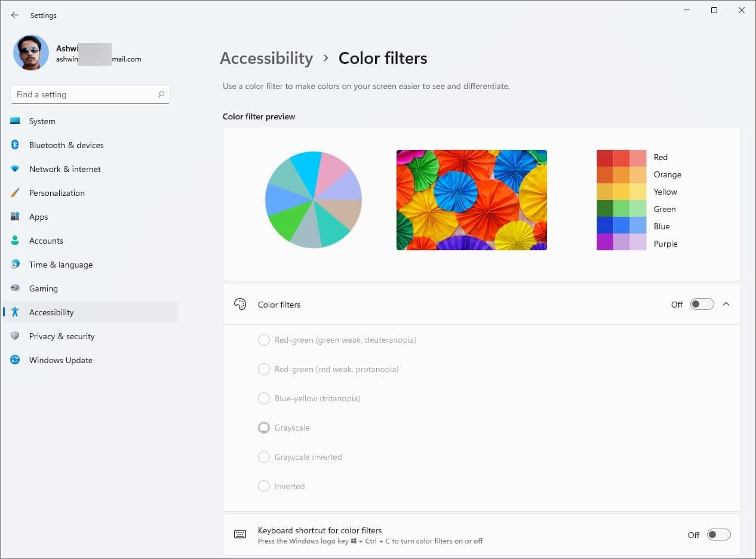Screen dimensions: 756x559
Task: Click the Find a setting search box
Action: 84,94
